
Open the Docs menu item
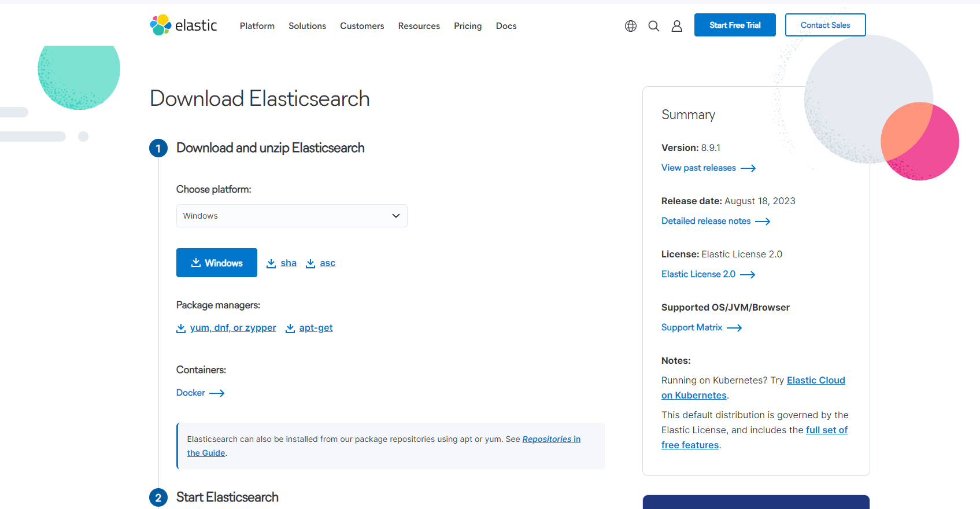(x=506, y=26)
